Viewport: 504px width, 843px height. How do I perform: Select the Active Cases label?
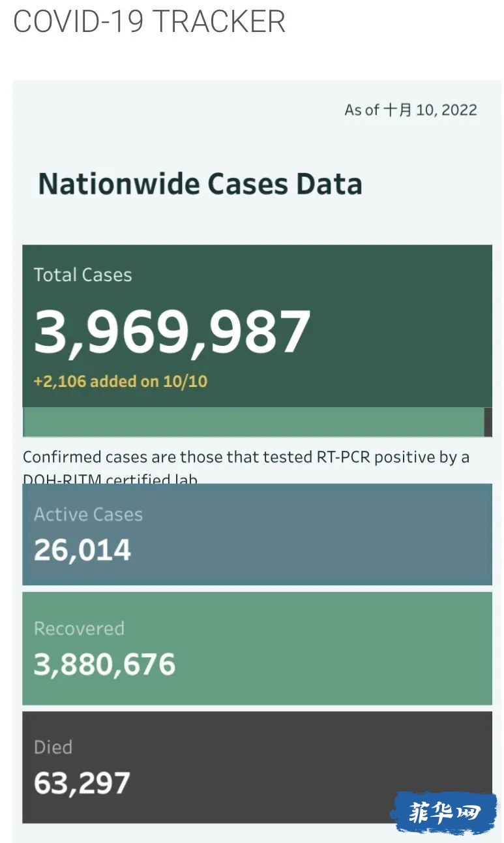pos(88,515)
